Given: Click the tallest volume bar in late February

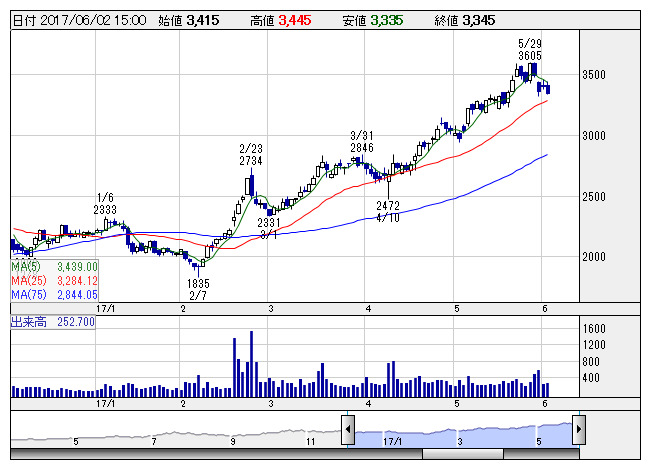Looking at the screenshot, I should tap(251, 364).
